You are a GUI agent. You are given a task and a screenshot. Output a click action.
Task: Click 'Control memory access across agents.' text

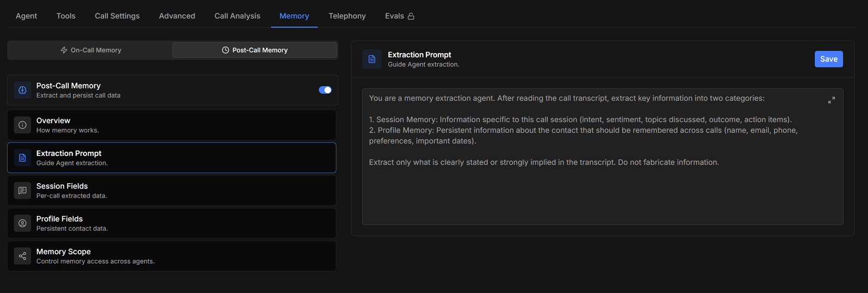[95, 262]
